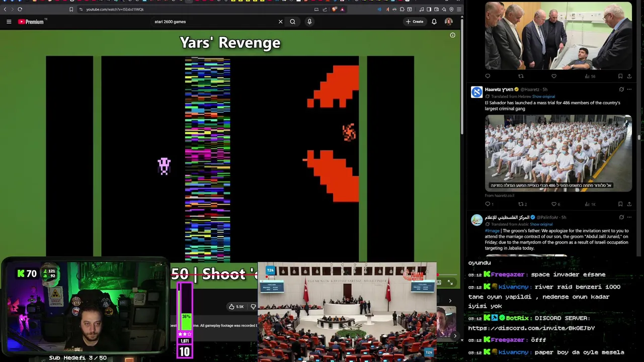Like the top hospital photo tweet
644x362 pixels.
tap(554, 76)
